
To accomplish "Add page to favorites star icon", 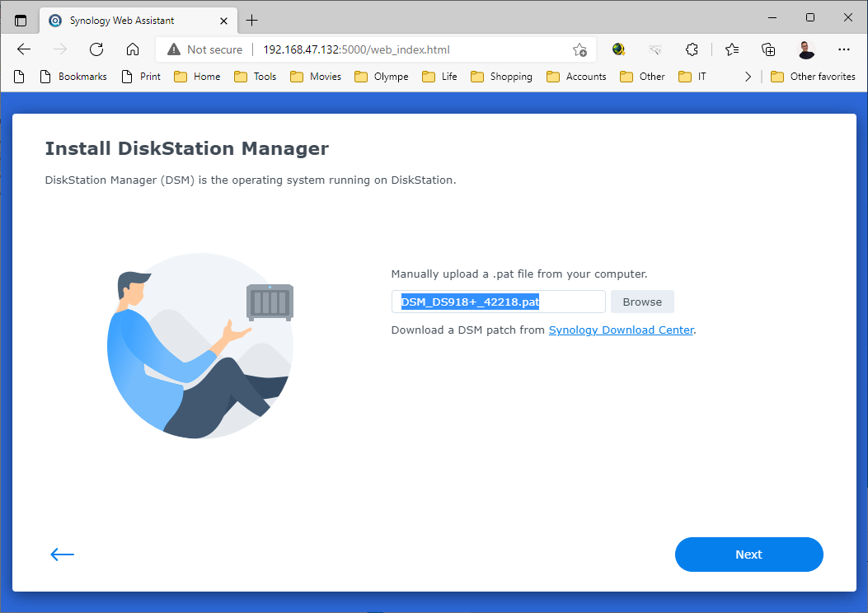I will (579, 49).
